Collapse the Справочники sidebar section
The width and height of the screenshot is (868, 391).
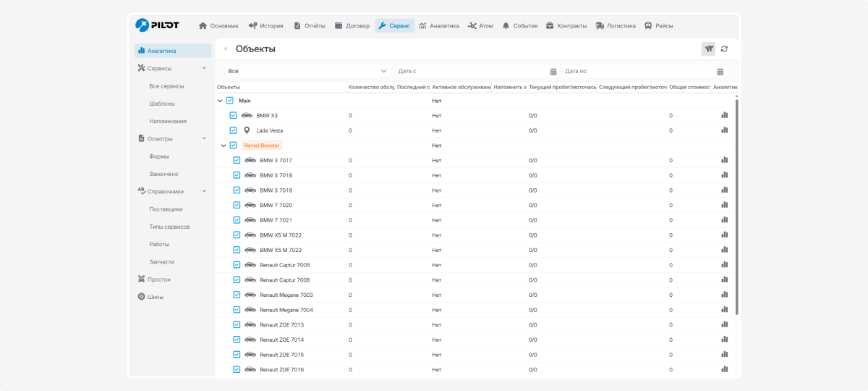pyautogui.click(x=204, y=191)
